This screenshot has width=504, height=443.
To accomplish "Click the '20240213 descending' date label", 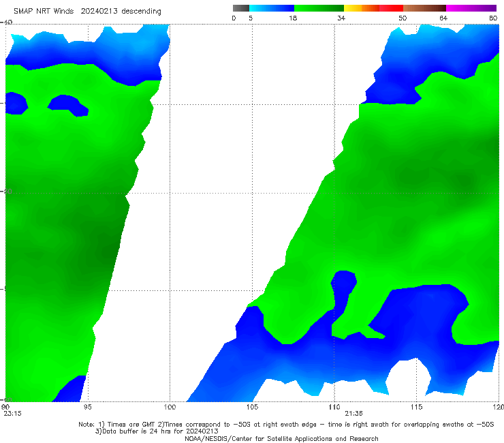I will 121,12.
